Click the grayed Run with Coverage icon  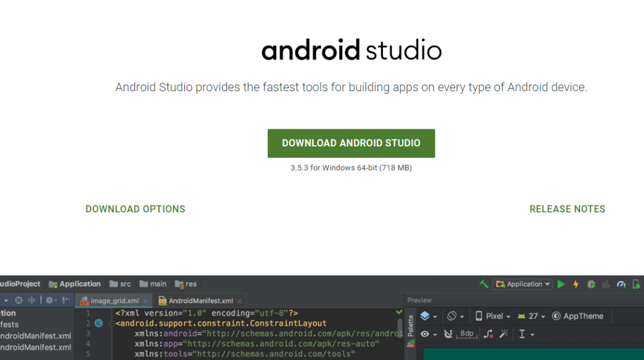[606, 284]
